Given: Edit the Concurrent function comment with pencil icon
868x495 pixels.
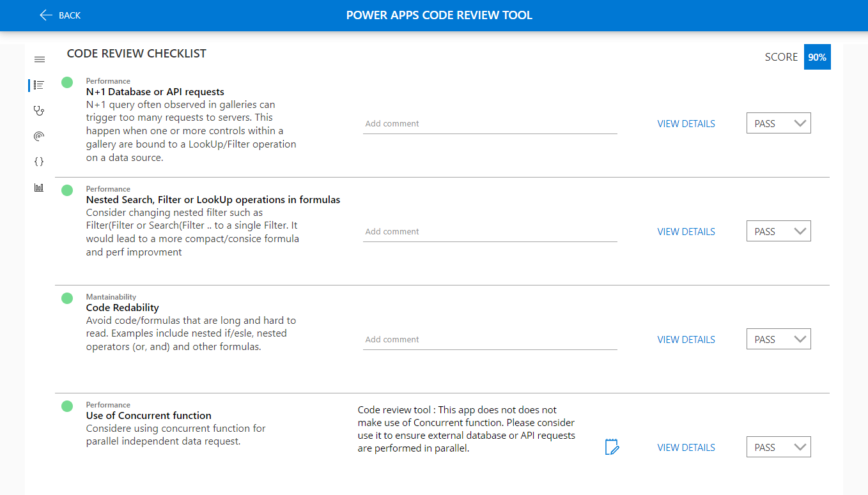Looking at the screenshot, I should [612, 447].
